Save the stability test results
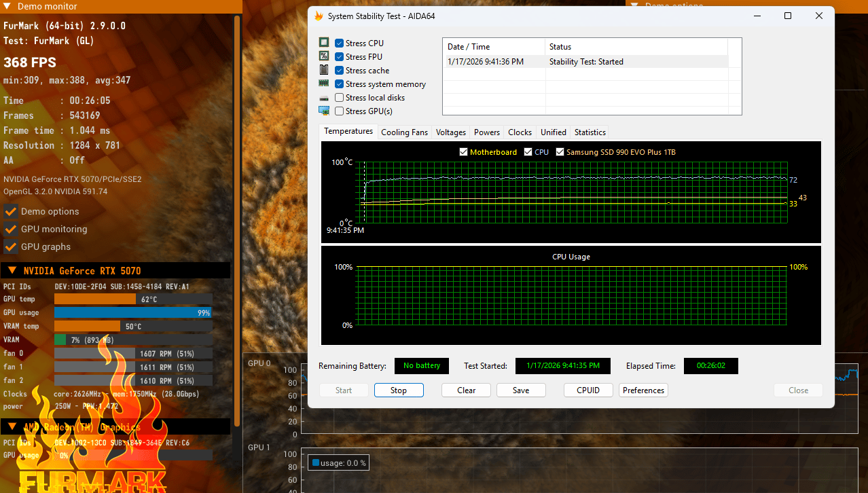This screenshot has height=493, width=868. (x=521, y=390)
